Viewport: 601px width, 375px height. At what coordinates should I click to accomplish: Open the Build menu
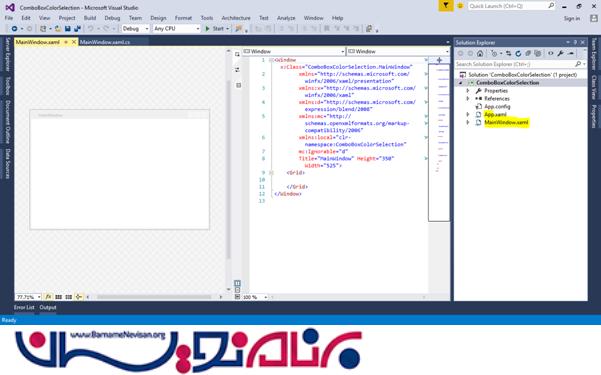tap(90, 18)
